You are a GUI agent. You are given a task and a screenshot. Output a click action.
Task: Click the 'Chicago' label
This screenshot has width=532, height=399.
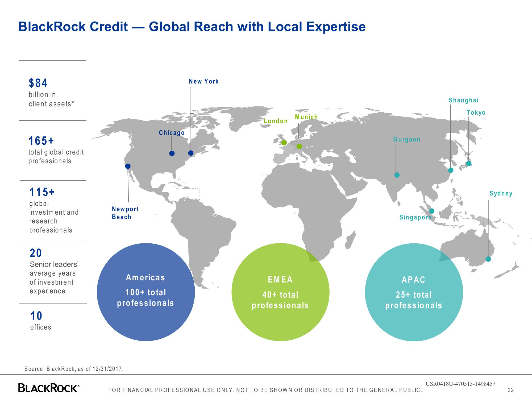click(172, 132)
